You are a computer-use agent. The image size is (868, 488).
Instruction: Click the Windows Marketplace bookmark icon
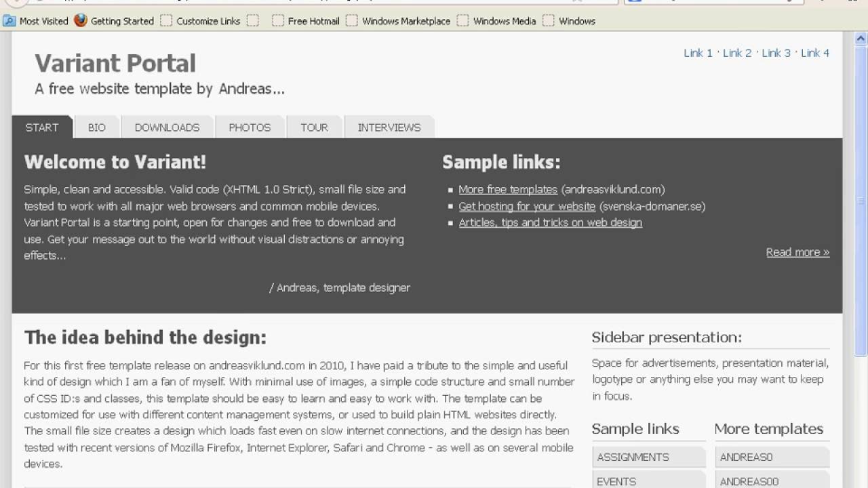(x=351, y=21)
